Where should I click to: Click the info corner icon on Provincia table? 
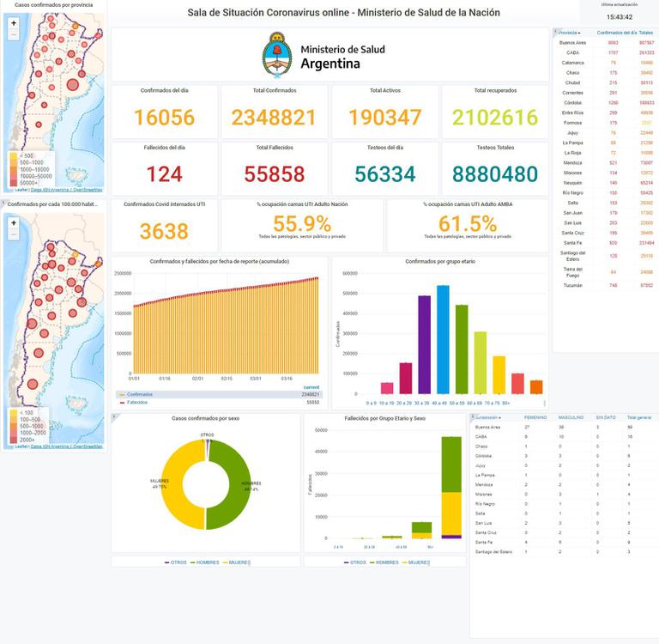pos(555,32)
